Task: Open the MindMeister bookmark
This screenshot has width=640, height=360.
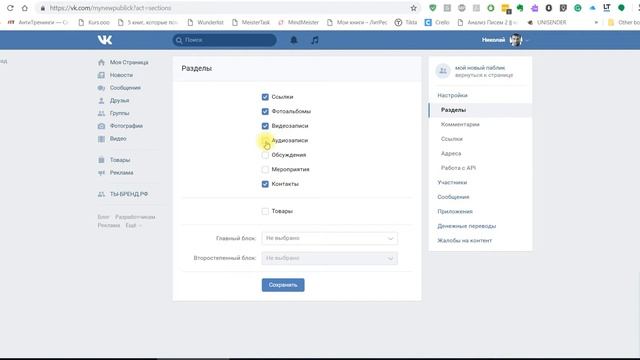Action: pos(298,22)
